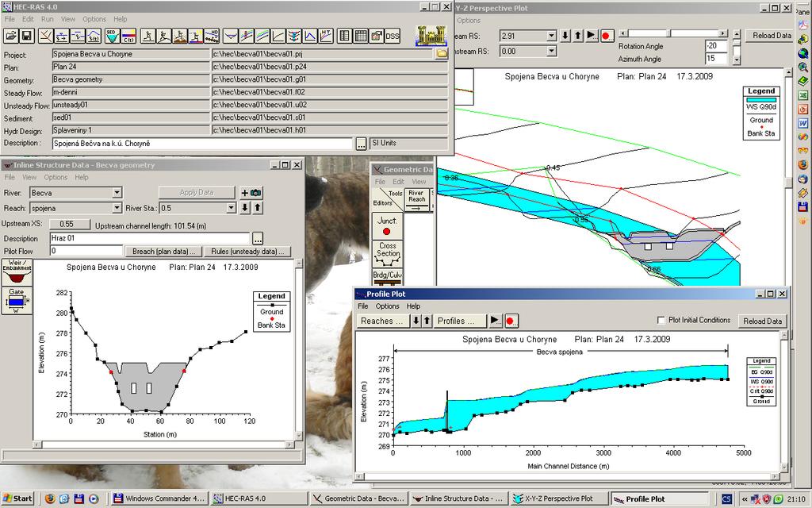Click the folder icon beside the project path
The width and height of the screenshot is (812, 508).
tap(441, 53)
